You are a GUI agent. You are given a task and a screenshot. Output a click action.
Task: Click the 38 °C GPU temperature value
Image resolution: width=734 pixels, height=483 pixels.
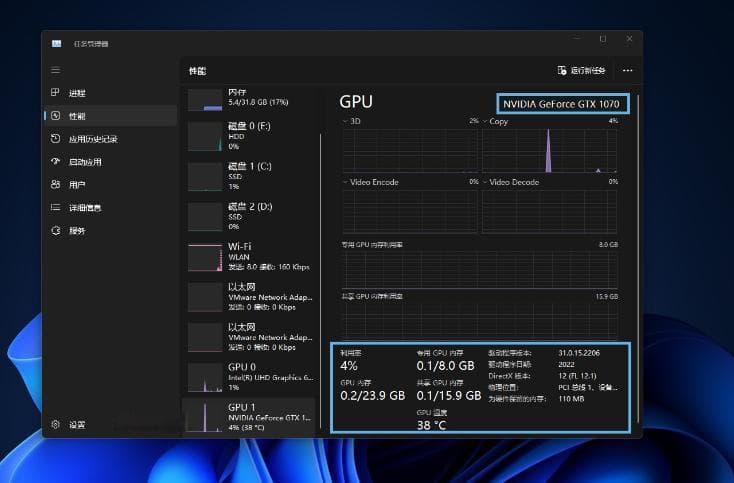click(432, 425)
